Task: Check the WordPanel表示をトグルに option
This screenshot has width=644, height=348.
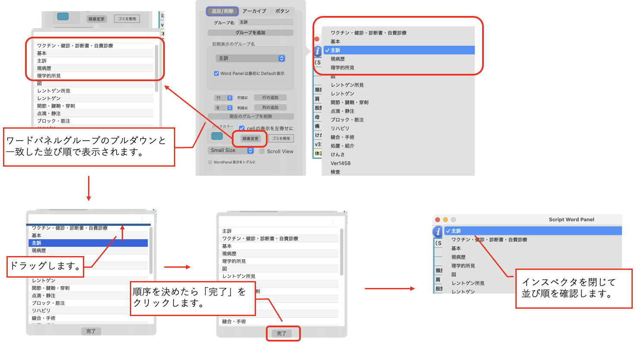Action: coord(210,162)
